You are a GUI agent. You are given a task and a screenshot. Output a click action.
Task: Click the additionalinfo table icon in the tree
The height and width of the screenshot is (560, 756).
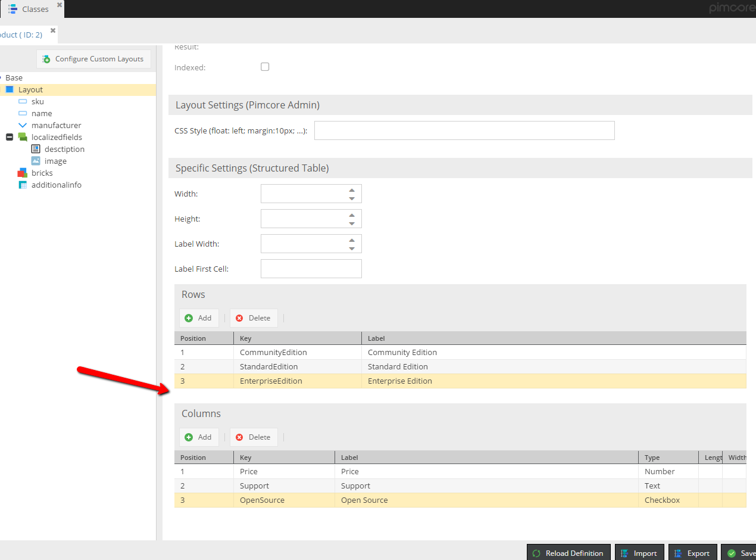(23, 185)
